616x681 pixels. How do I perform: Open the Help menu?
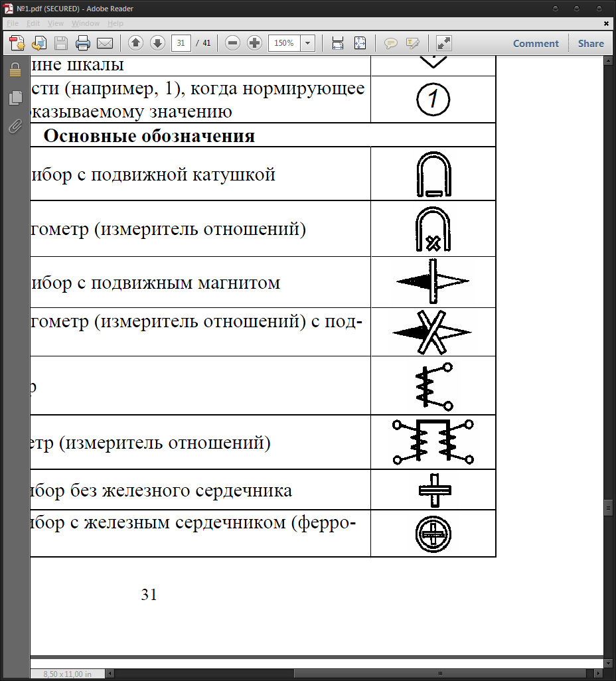(115, 23)
